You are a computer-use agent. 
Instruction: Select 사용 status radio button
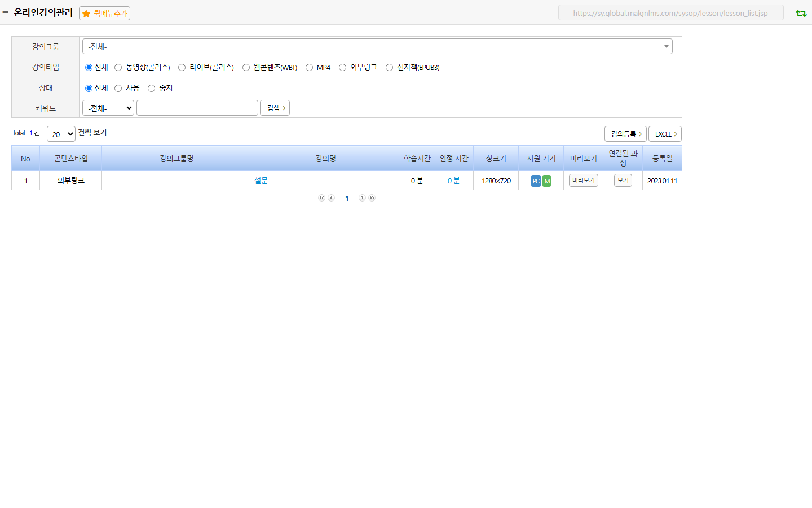tap(118, 88)
